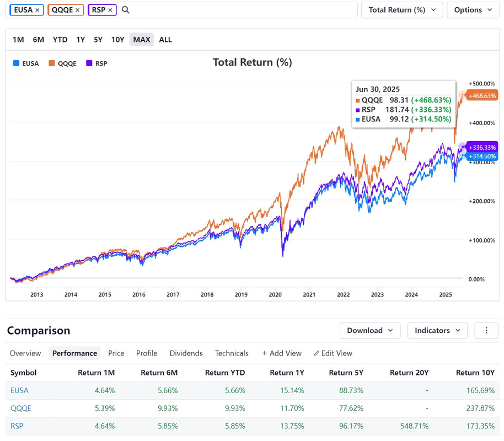Screen dimensions: 504x441
Task: Remove the QQQE ticker chip
Action: point(77,10)
